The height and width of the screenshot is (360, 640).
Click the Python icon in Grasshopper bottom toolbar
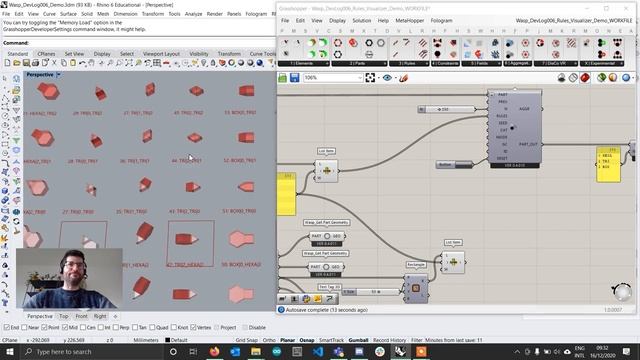coord(306,299)
